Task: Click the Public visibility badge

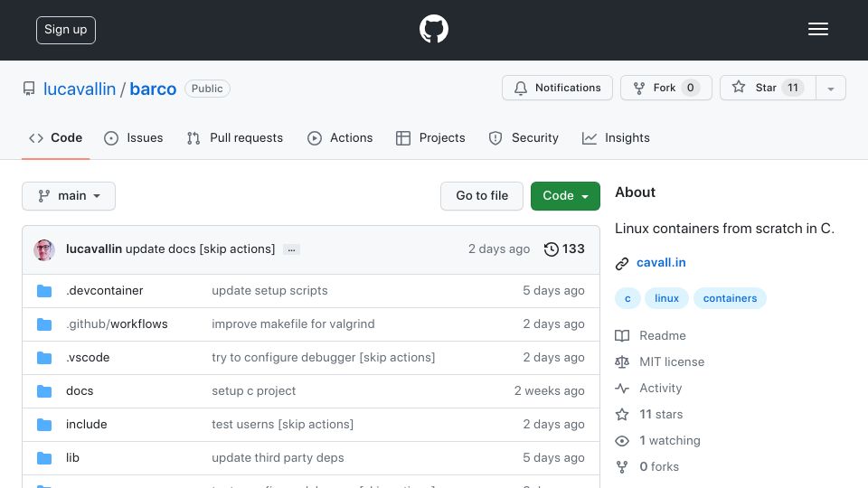Action: click(207, 89)
